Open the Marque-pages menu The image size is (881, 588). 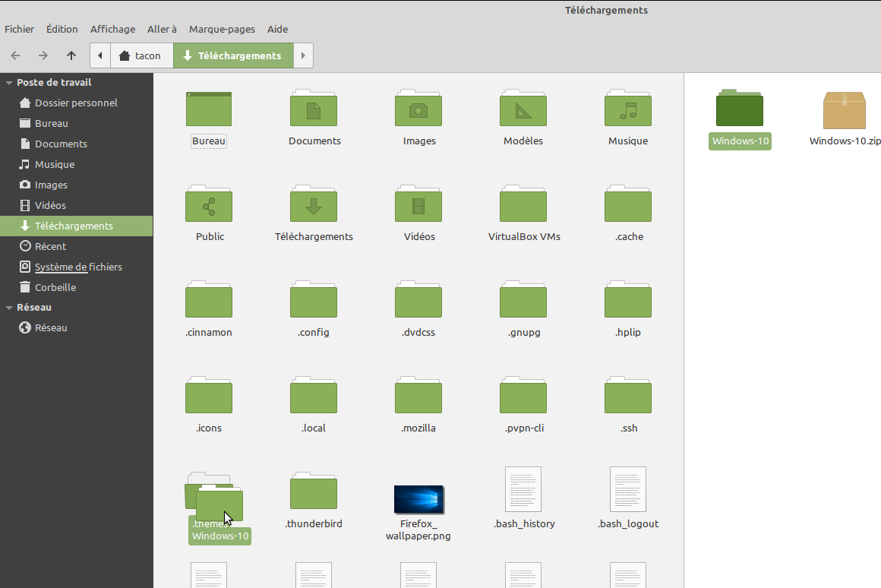point(222,29)
